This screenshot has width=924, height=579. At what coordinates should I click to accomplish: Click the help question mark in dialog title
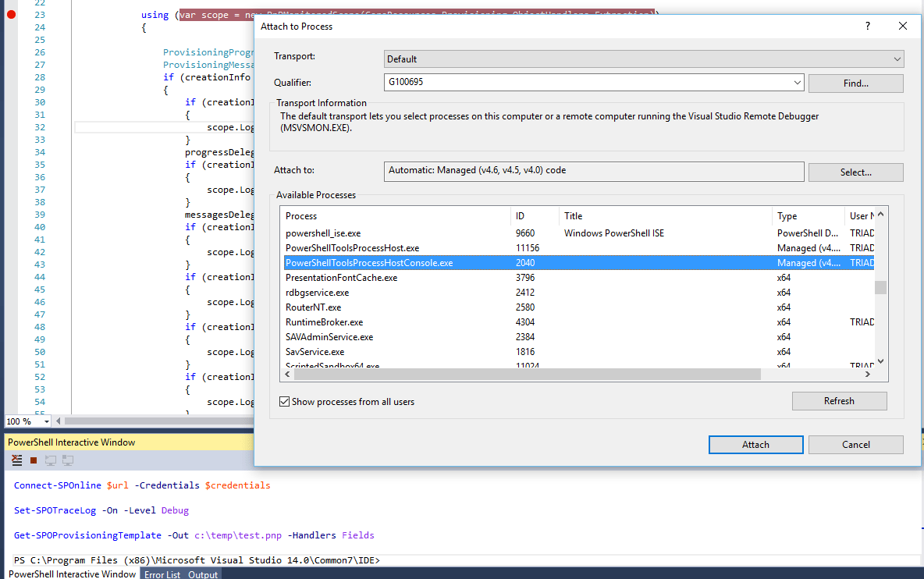coord(868,26)
